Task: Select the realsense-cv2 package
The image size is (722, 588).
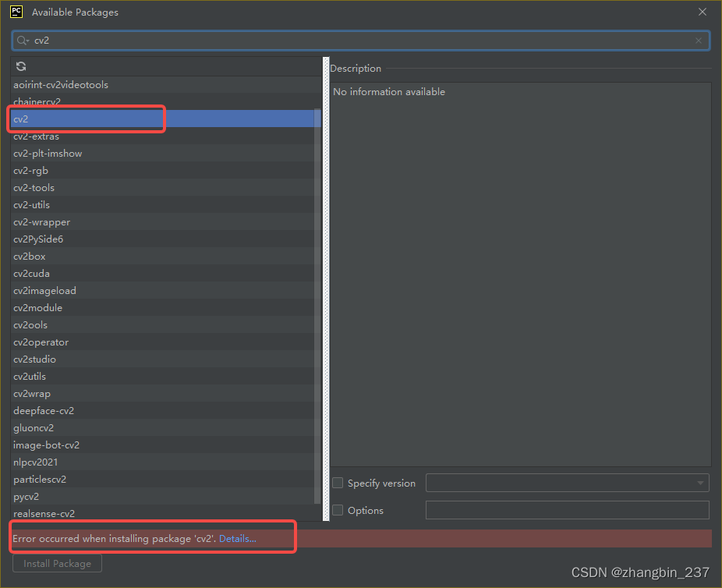Action: point(166,513)
